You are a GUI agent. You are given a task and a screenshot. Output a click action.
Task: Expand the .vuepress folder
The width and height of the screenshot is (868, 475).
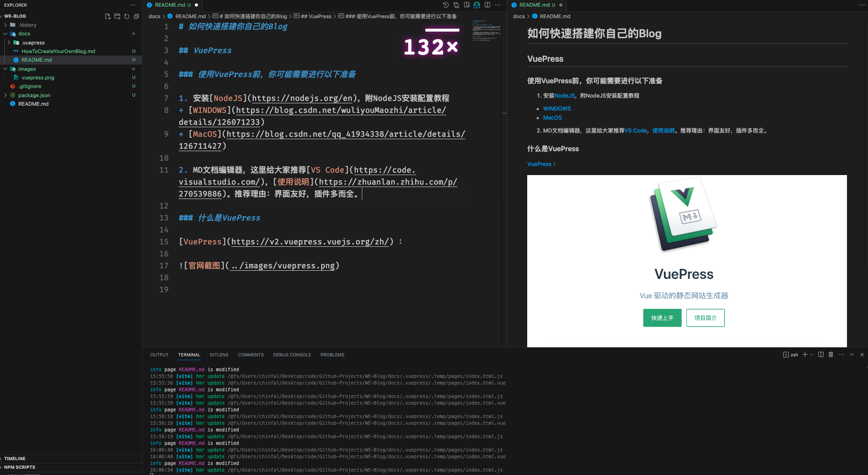(9, 43)
